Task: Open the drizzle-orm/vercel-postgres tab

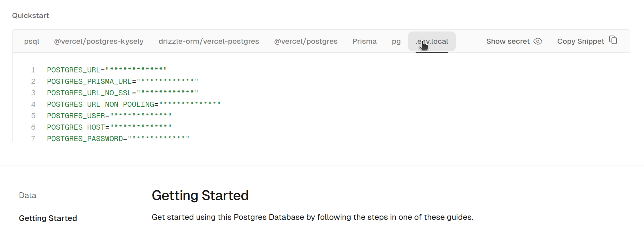Action: 209,41
